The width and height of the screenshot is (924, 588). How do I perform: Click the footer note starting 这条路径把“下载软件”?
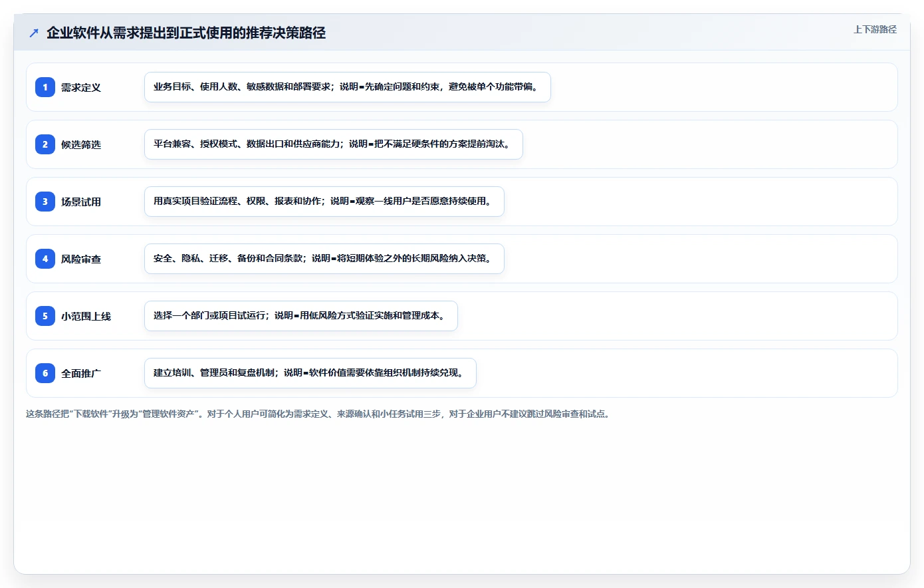tap(319, 414)
